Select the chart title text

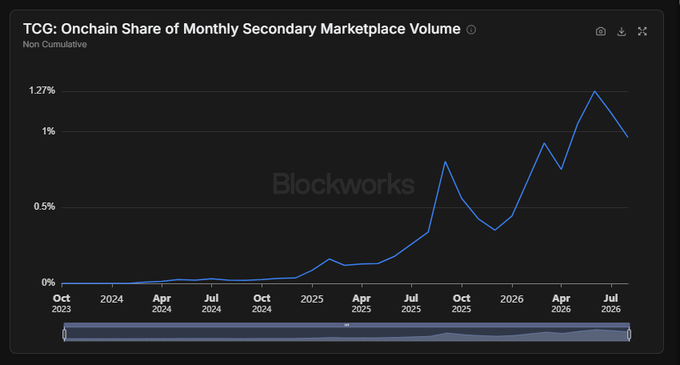click(x=242, y=29)
